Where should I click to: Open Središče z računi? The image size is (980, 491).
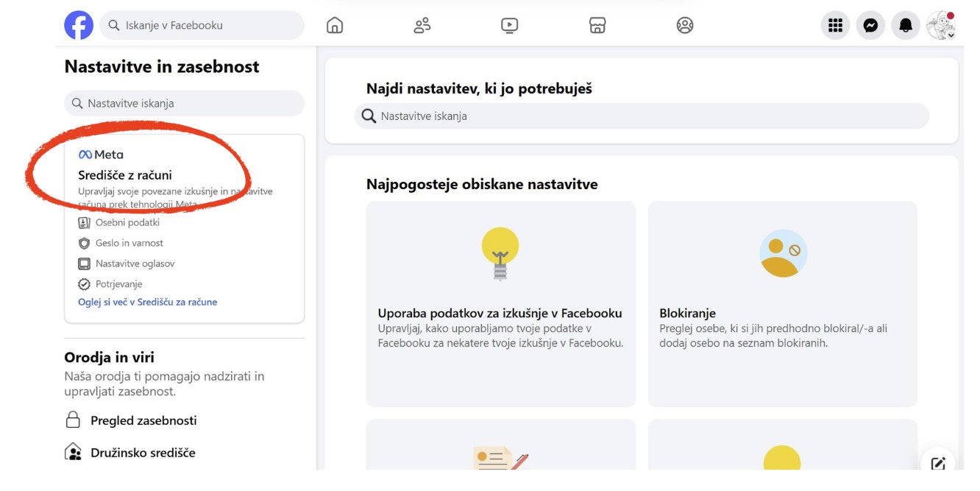click(x=125, y=175)
